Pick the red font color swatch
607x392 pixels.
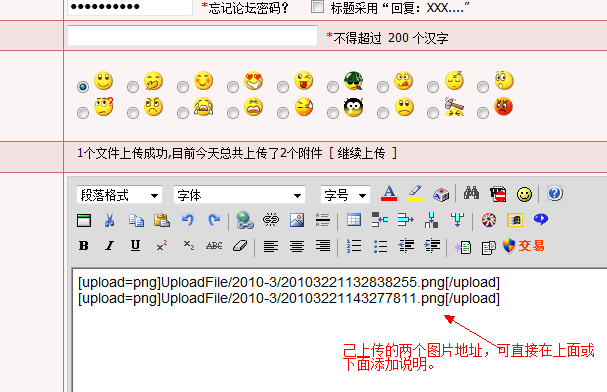pyautogui.click(x=389, y=193)
